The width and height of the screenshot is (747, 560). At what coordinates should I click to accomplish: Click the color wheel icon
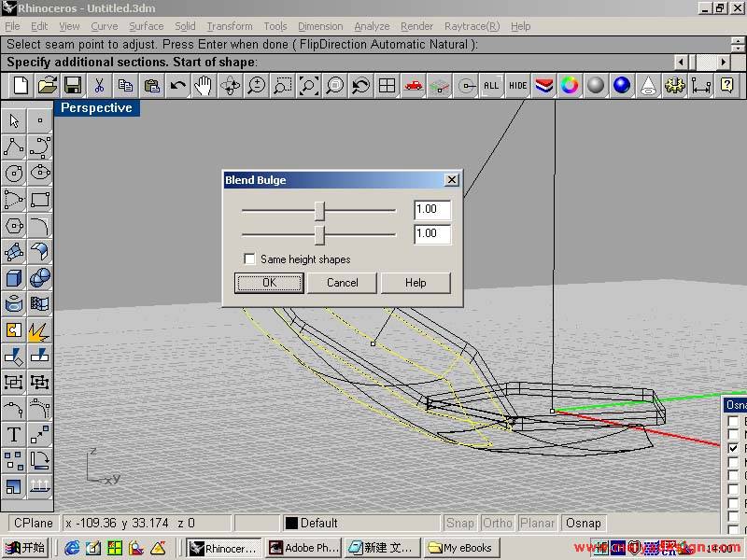click(570, 86)
